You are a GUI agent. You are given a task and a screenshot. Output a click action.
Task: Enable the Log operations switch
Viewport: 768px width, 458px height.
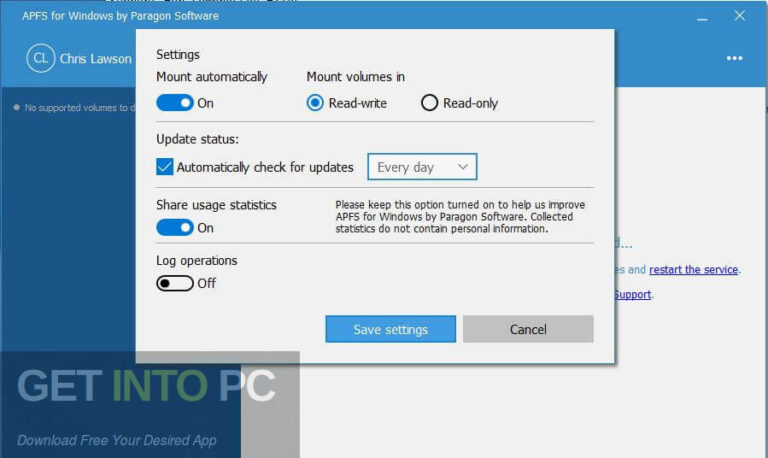(175, 283)
